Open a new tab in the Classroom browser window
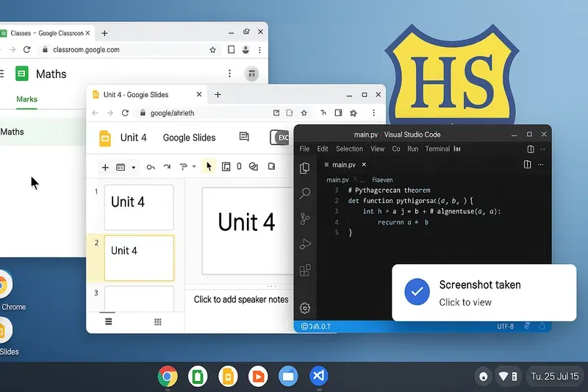The image size is (588, 392). click(104, 33)
